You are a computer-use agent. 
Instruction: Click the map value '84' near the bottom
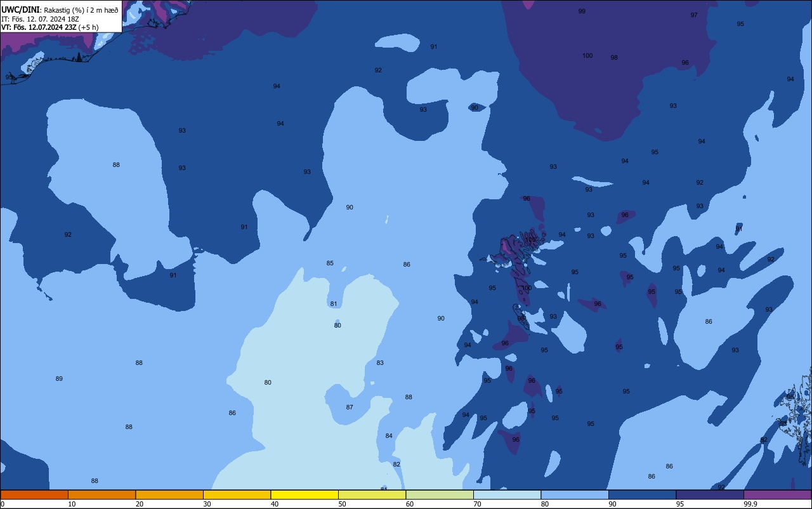point(389,436)
